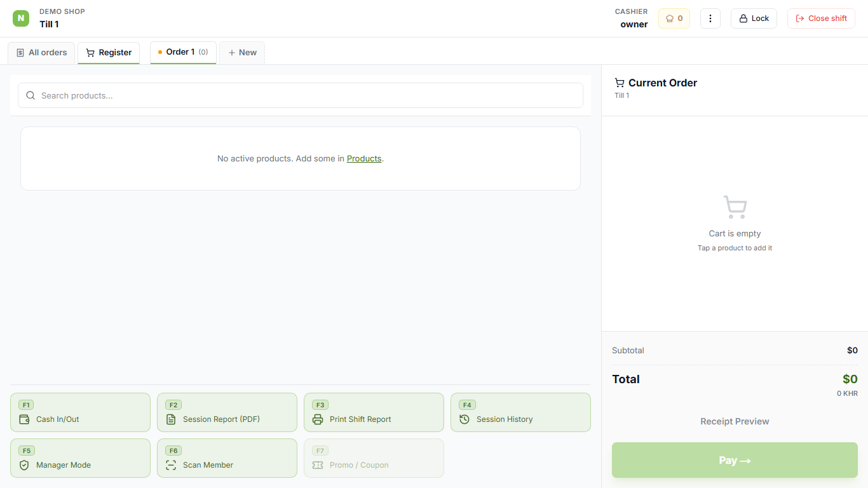
Task: Click the scan icon on Scan Member
Action: point(171,465)
